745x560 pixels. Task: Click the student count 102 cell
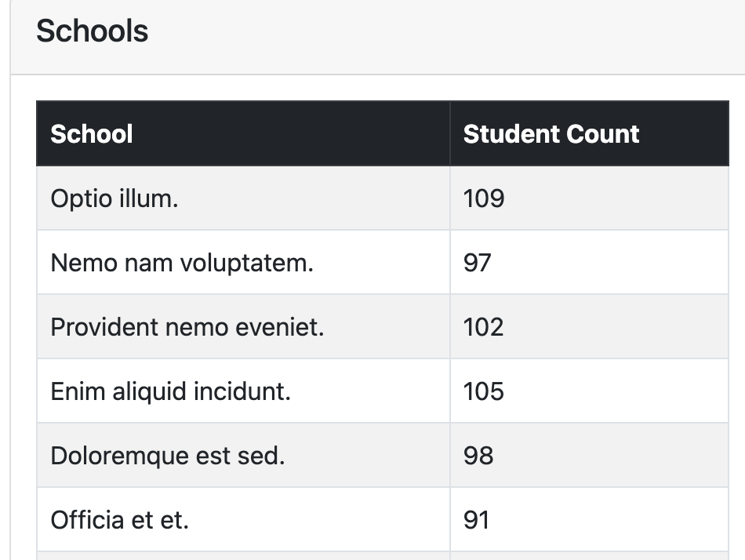(590, 326)
